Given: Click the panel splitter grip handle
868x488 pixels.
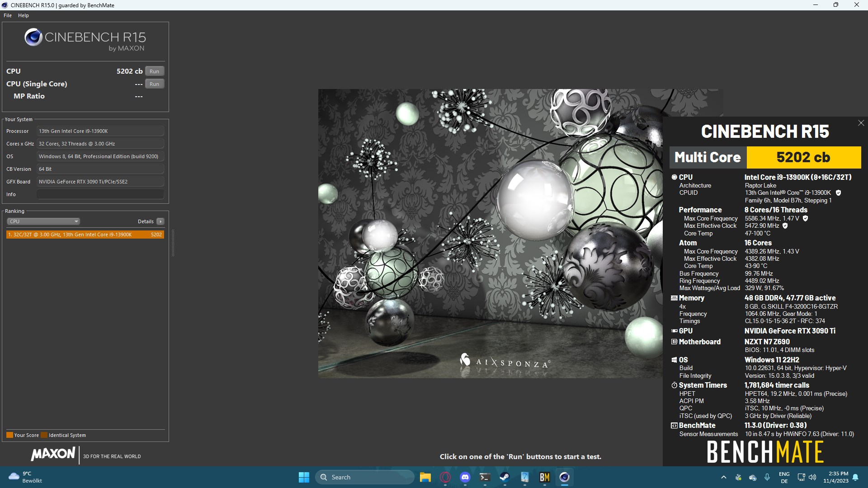Looking at the screenshot, I should tap(173, 243).
